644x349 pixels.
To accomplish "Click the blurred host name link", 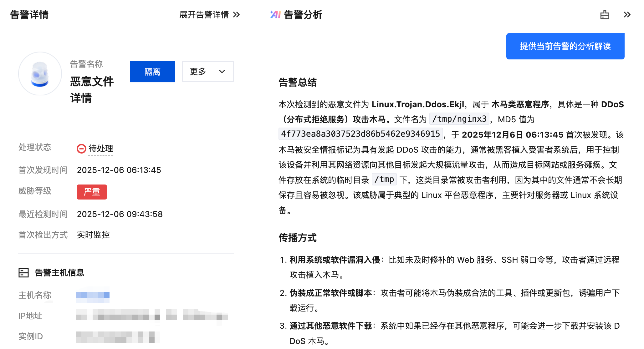I will (93, 295).
